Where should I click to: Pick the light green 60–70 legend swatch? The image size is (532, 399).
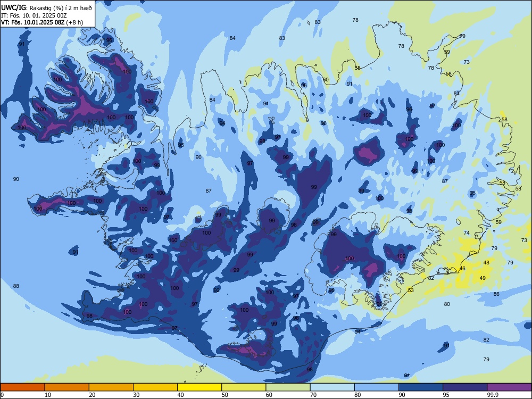(x=288, y=387)
